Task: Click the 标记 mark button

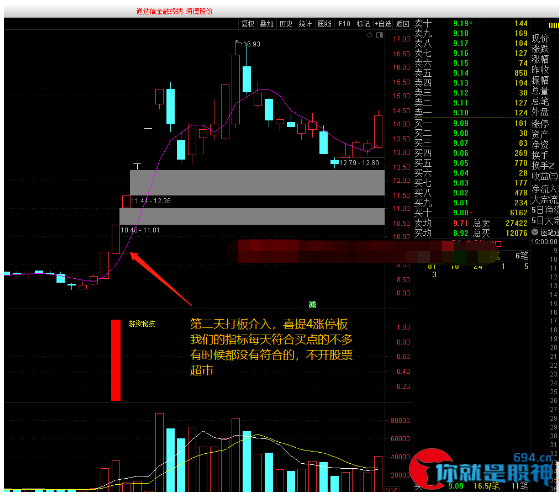Action: tap(363, 24)
